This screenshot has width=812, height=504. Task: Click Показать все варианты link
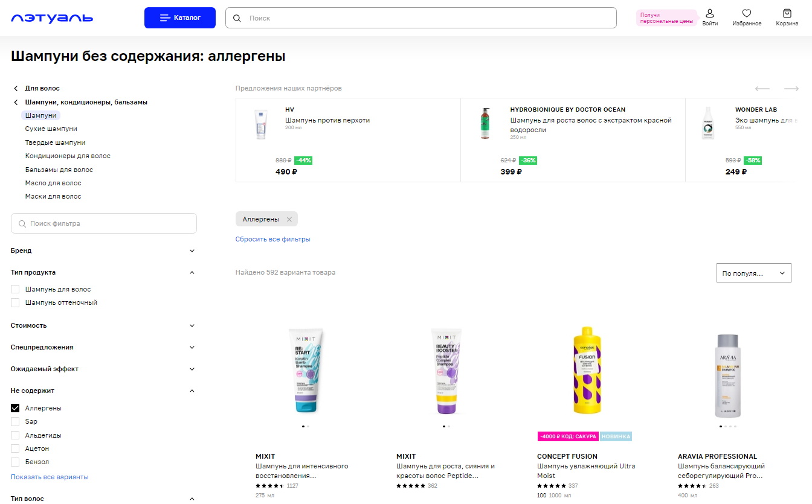pos(50,477)
